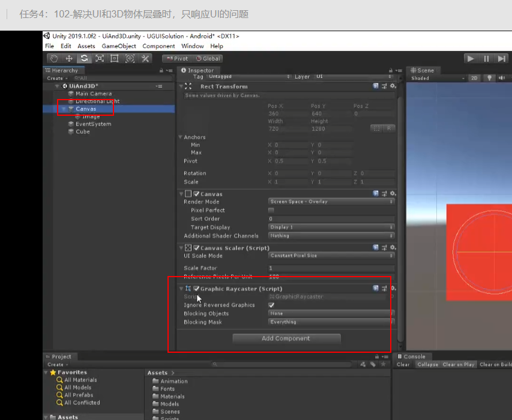Screen dimensions: 512x420
Task: Open Canvas component help reference
Action: click(x=376, y=194)
